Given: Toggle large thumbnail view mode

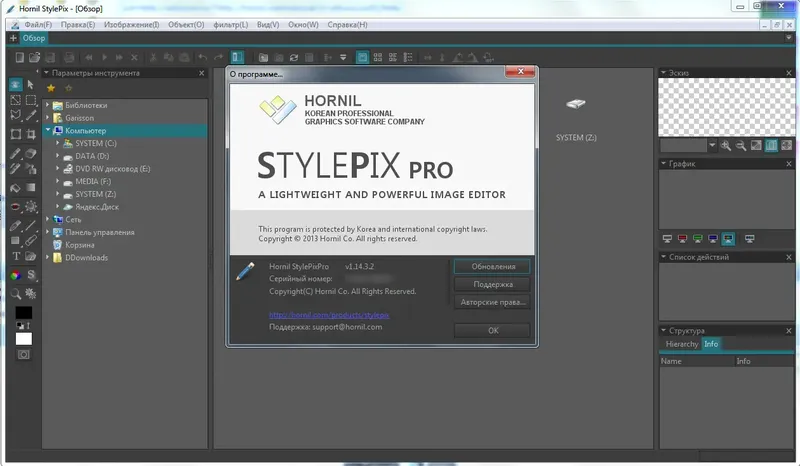Looking at the screenshot, I should 362,57.
